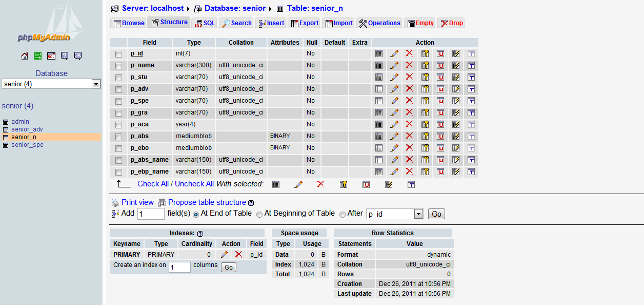Tick the checkbox beside p_abs field
The image size is (644, 305).
tap(119, 137)
